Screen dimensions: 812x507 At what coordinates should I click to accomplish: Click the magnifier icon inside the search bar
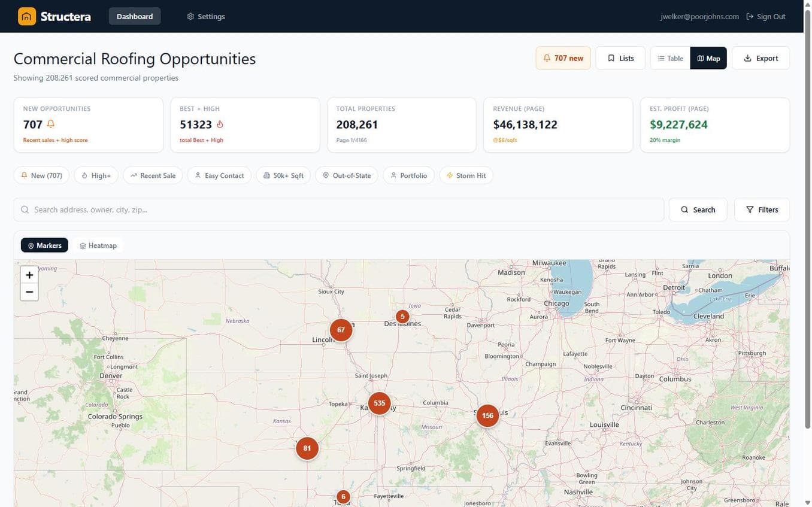point(25,210)
